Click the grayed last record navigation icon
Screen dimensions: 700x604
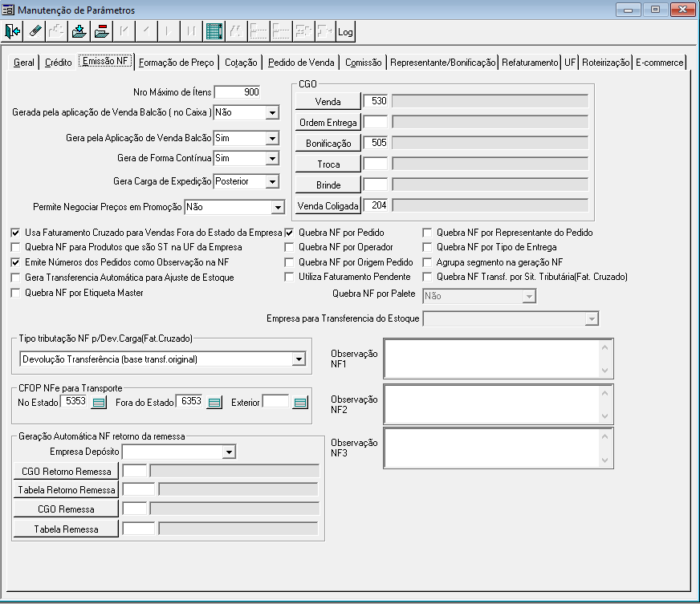click(x=191, y=31)
